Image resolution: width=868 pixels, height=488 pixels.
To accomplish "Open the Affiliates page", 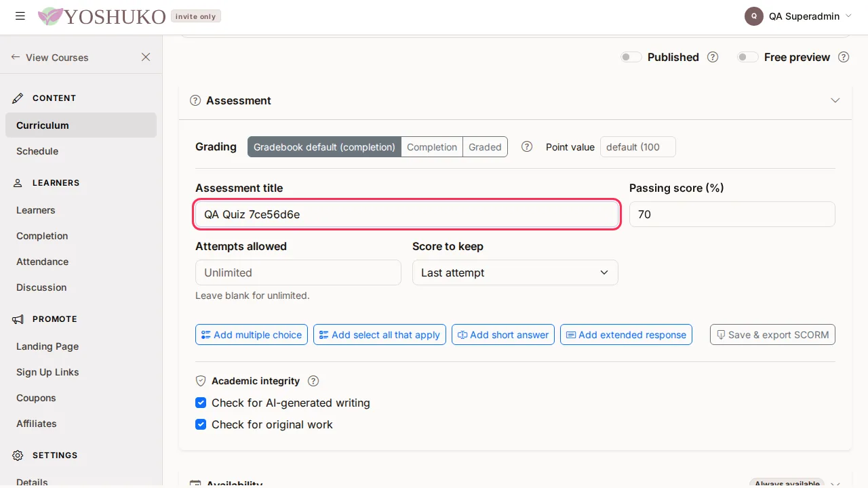I will pyautogui.click(x=81, y=424).
